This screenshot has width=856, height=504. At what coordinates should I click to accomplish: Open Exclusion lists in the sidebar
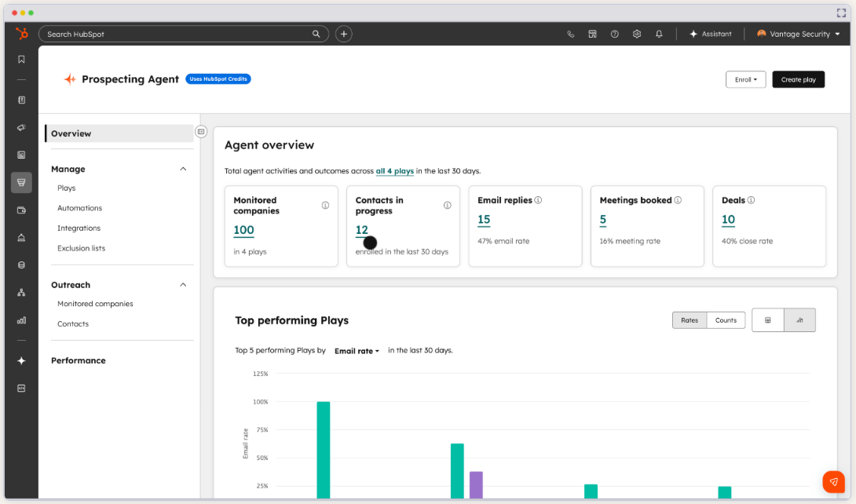point(82,248)
